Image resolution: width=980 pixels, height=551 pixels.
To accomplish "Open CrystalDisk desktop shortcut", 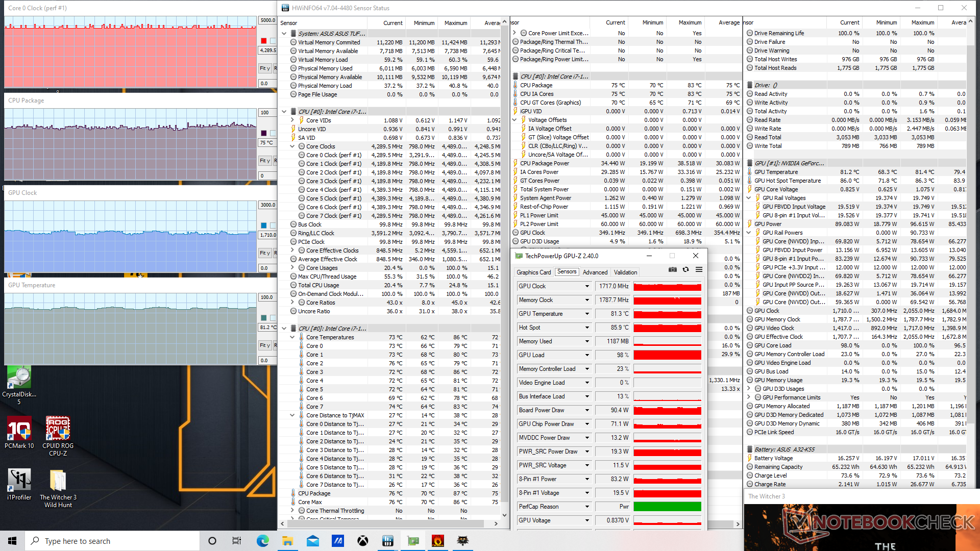I will 19,386.
